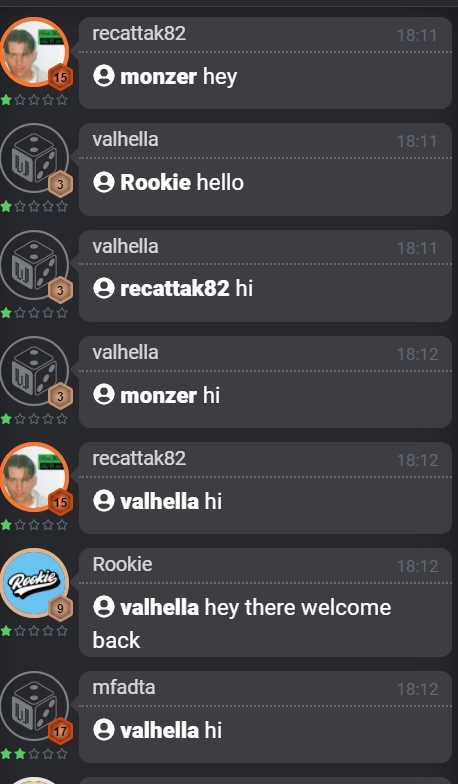Click recattak82's photo avatar in first message

(34, 52)
